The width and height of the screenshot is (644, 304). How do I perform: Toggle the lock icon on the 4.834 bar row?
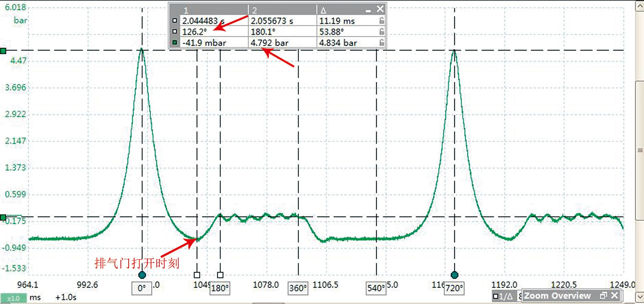pyautogui.click(x=381, y=42)
